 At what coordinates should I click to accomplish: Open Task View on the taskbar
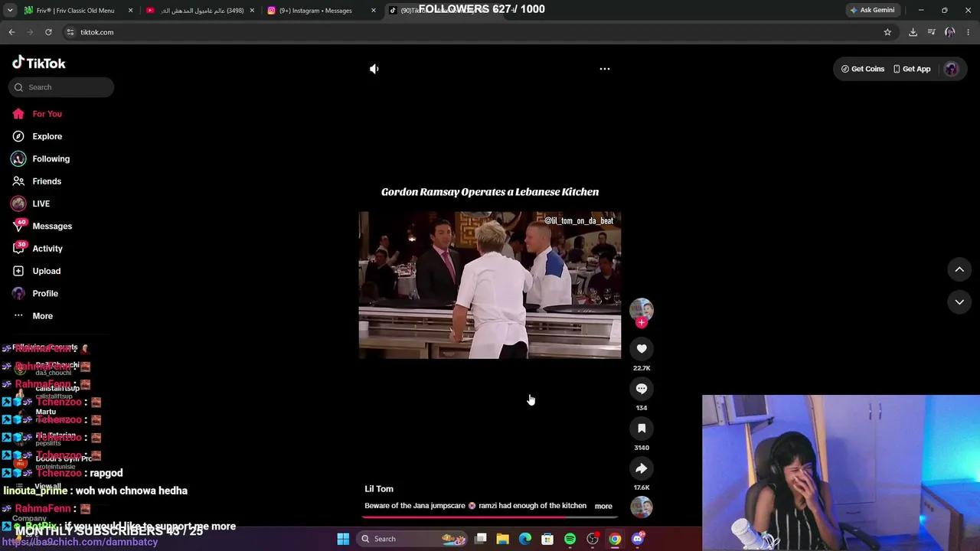[481, 539]
